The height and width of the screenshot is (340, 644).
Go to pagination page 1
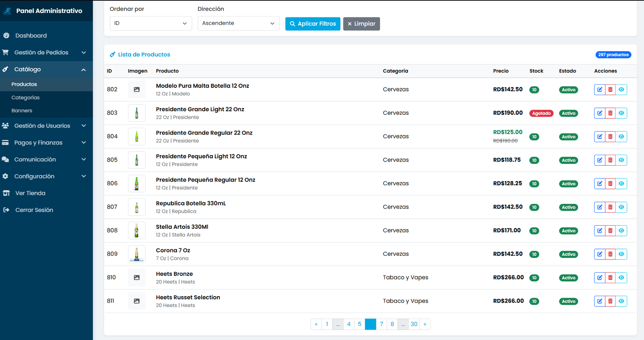pos(327,324)
